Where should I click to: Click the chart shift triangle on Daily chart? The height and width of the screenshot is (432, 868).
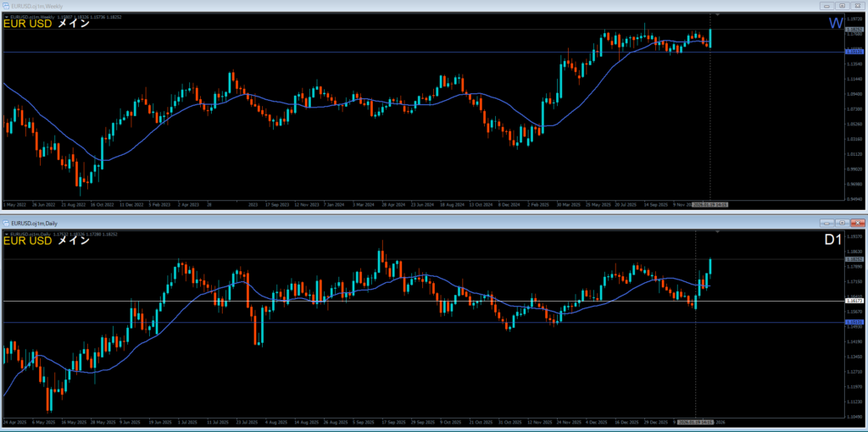[x=718, y=232]
